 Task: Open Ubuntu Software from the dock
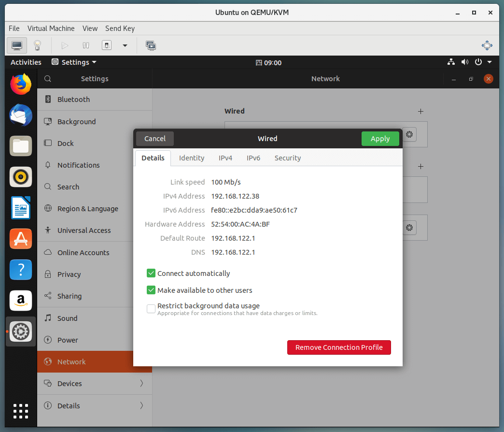click(21, 239)
